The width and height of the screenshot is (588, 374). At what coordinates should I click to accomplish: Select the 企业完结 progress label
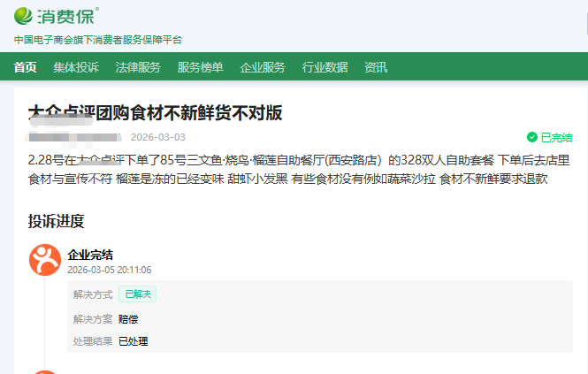90,255
